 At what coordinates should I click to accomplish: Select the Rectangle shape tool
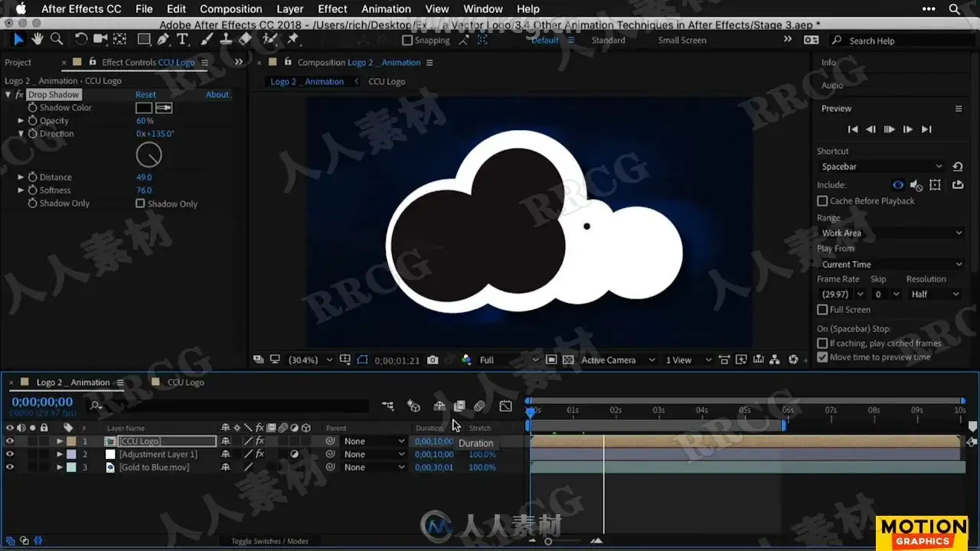(144, 39)
